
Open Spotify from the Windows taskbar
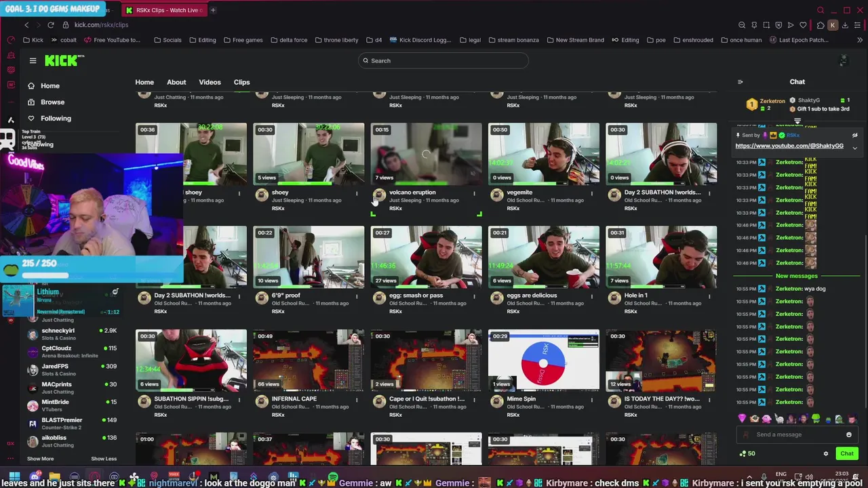pos(332,477)
